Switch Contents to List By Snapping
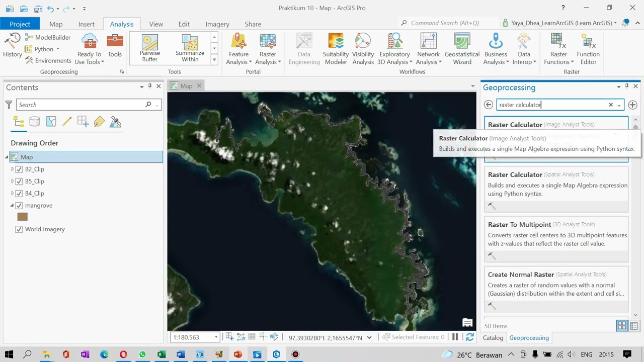 [83, 122]
